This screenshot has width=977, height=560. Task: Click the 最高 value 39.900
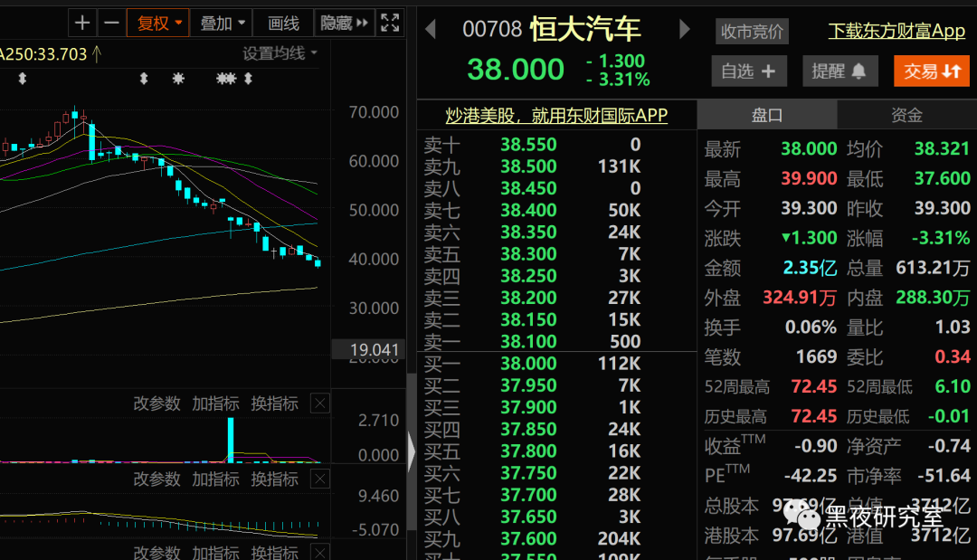(x=809, y=178)
